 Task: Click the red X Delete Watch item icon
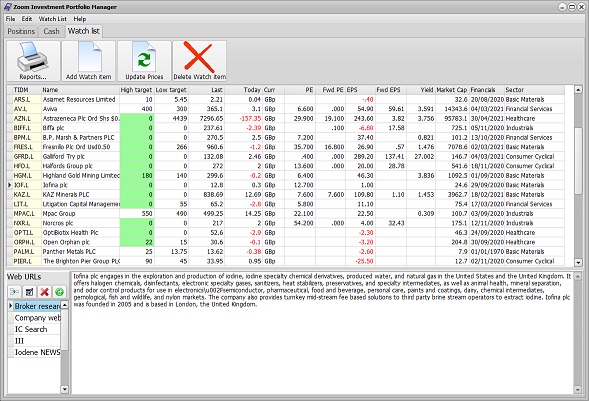click(x=199, y=61)
